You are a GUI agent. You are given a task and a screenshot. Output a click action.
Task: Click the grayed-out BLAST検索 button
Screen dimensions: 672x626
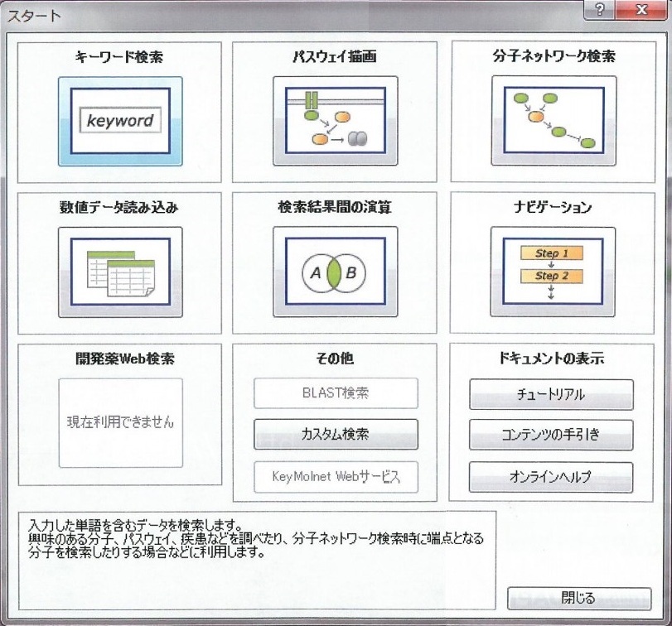coord(335,392)
